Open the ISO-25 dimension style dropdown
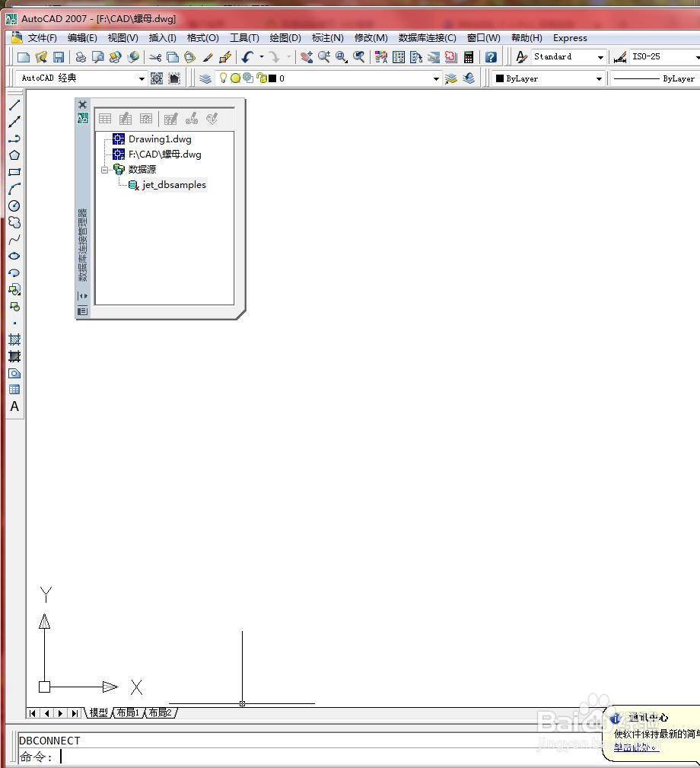 (697, 57)
